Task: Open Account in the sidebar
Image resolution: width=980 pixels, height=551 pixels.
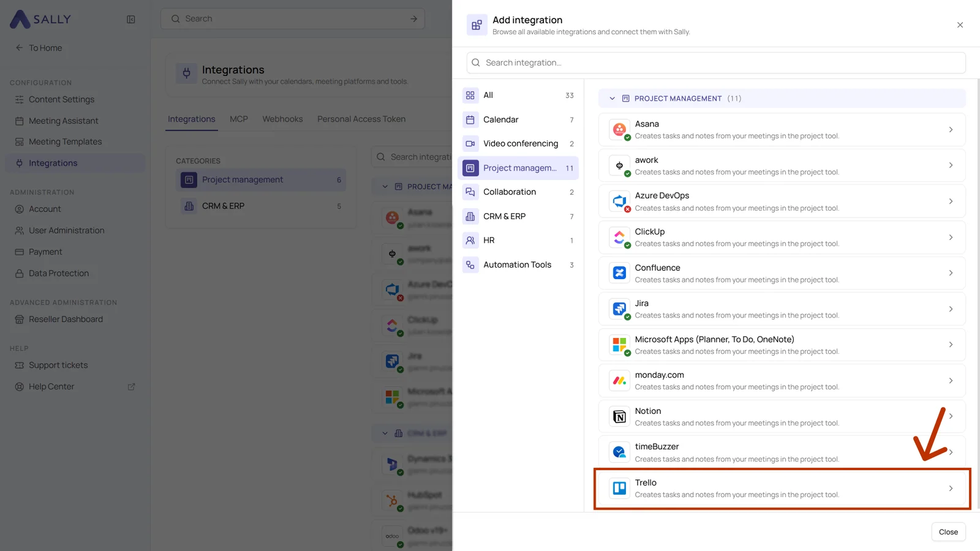Action: tap(75, 209)
